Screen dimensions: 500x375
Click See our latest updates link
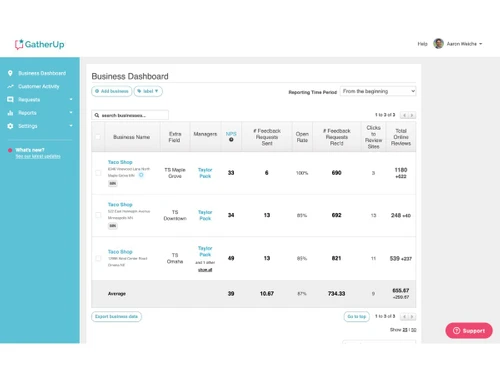(x=38, y=156)
